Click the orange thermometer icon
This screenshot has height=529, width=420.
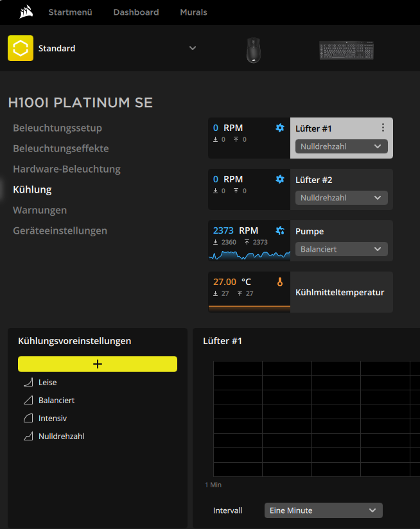click(280, 282)
